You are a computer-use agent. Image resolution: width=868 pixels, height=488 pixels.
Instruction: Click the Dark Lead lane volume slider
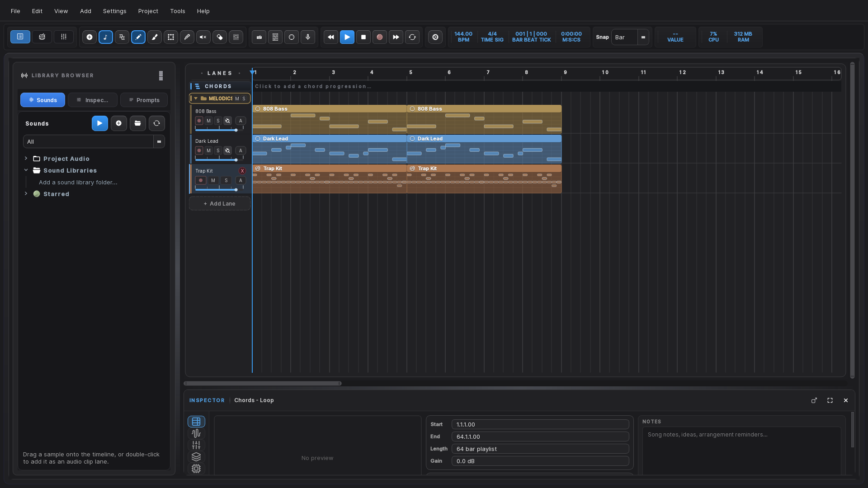tap(219, 160)
